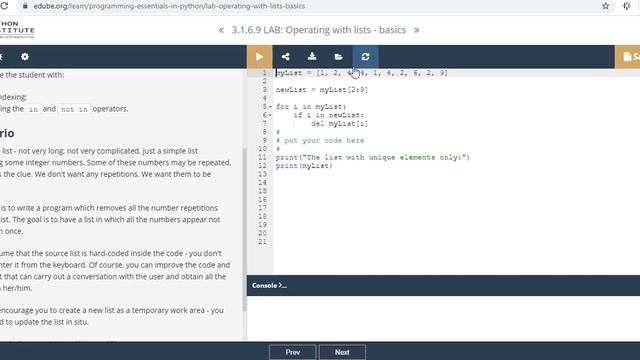Click the Python Institute logo
Screen dimensions: 640x360
pos(17,29)
